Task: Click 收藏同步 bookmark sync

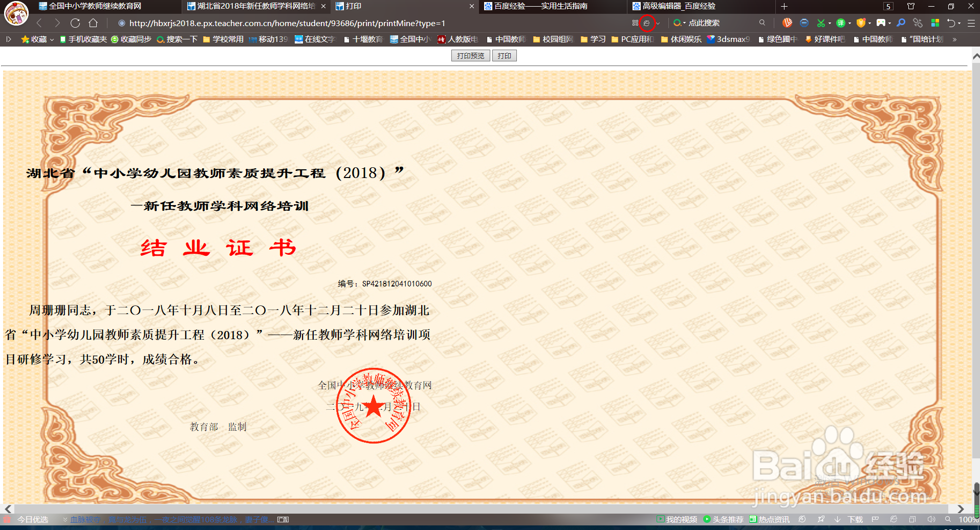Action: coord(131,39)
